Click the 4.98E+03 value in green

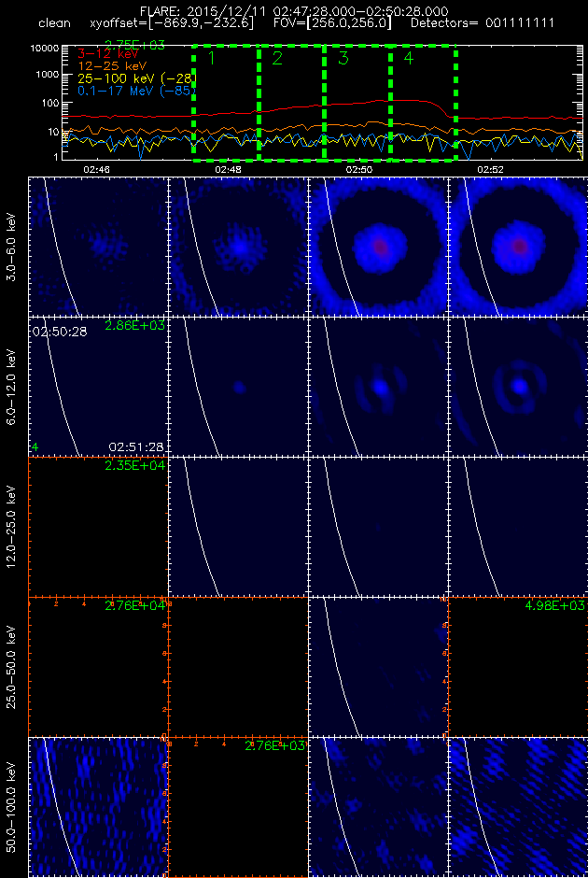click(555, 606)
